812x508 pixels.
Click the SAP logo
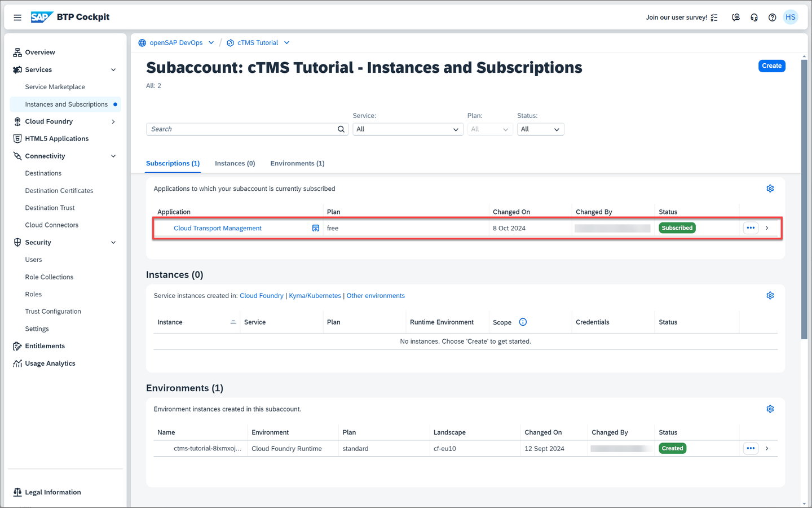42,17
